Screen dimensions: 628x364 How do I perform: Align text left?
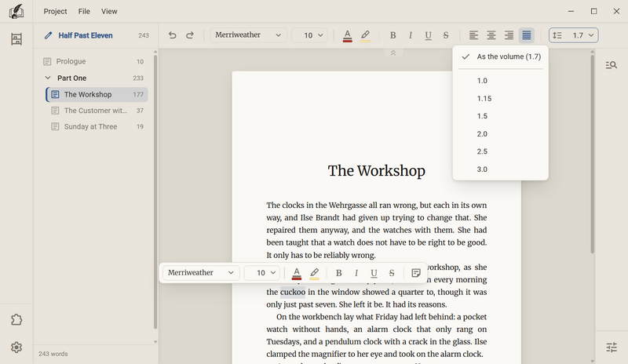[473, 35]
